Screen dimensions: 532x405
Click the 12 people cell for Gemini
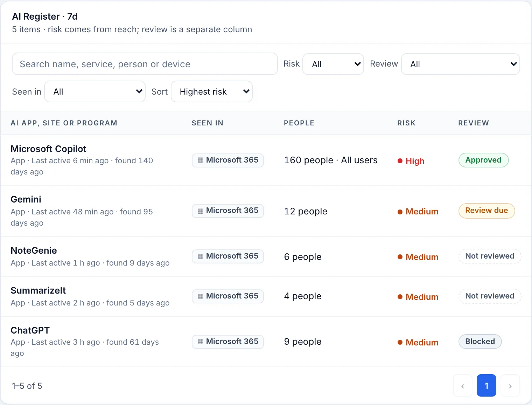click(306, 211)
